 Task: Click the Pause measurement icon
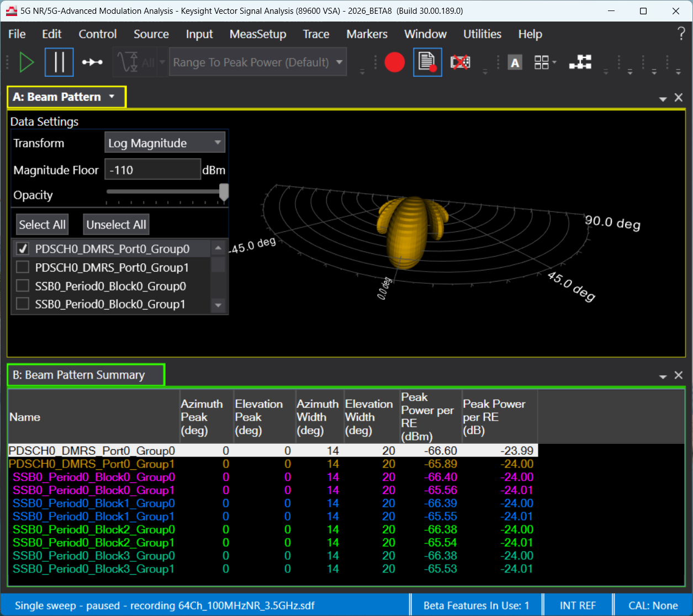tap(59, 62)
